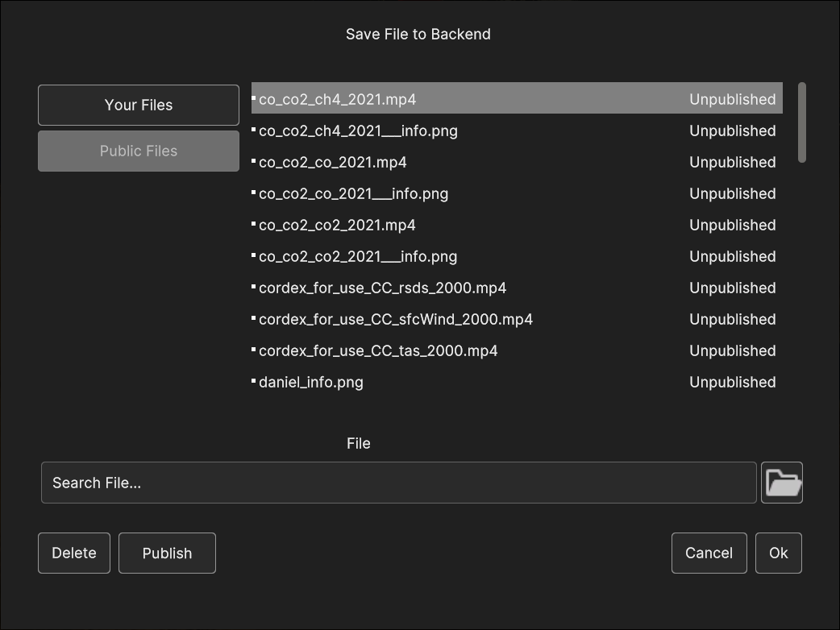840x630 pixels.
Task: Select co_co2_co2_2021.mp4 file entry
Action: tap(517, 225)
